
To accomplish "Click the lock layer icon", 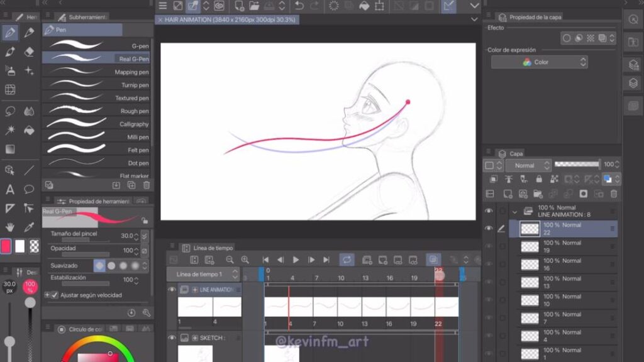I will click(539, 179).
